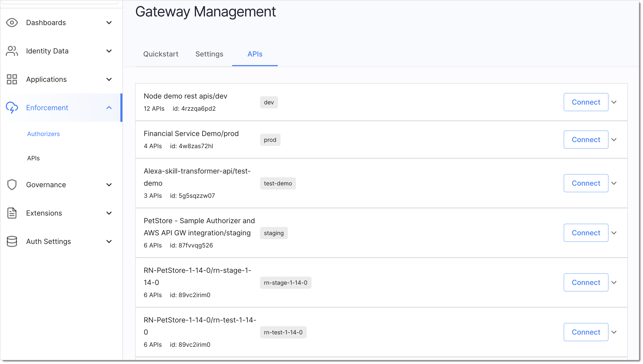This screenshot has height=364, width=643.
Task: Click the Governance shield icon
Action: click(x=12, y=185)
